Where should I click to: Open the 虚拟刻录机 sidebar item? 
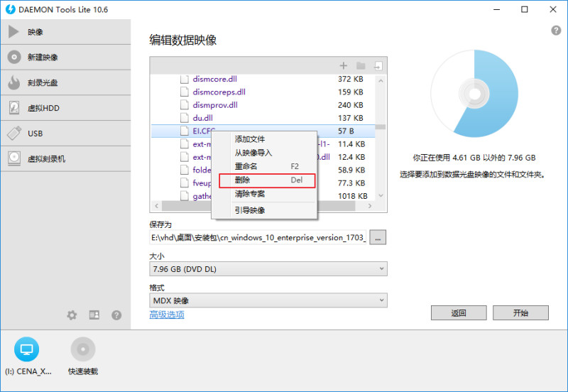tap(65, 158)
